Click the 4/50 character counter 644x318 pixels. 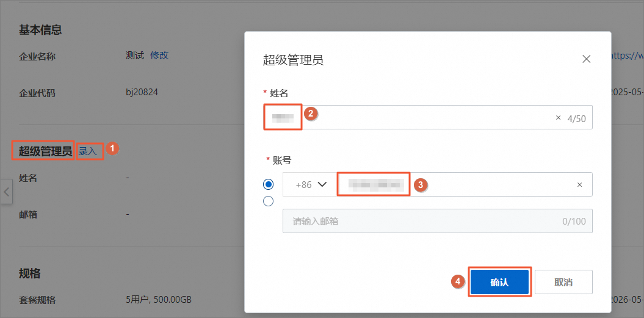pos(576,119)
